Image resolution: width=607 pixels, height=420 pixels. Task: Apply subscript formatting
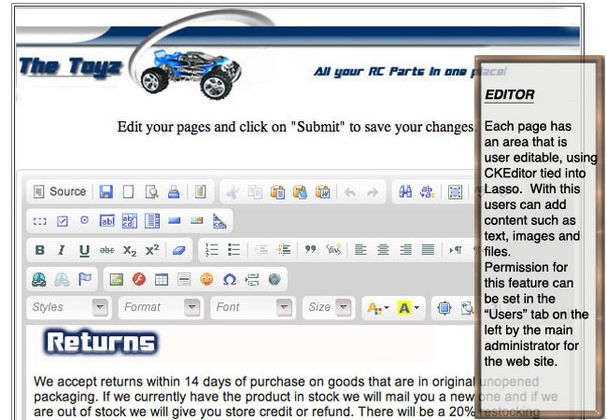pos(129,250)
